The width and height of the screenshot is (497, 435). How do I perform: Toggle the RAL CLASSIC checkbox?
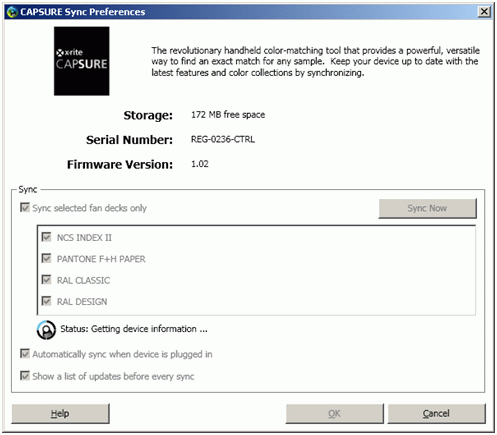[x=46, y=280]
